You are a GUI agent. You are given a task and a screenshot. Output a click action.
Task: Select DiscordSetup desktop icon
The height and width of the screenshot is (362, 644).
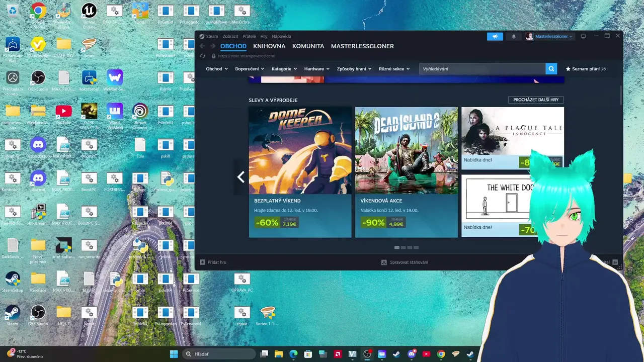pyautogui.click(x=38, y=148)
